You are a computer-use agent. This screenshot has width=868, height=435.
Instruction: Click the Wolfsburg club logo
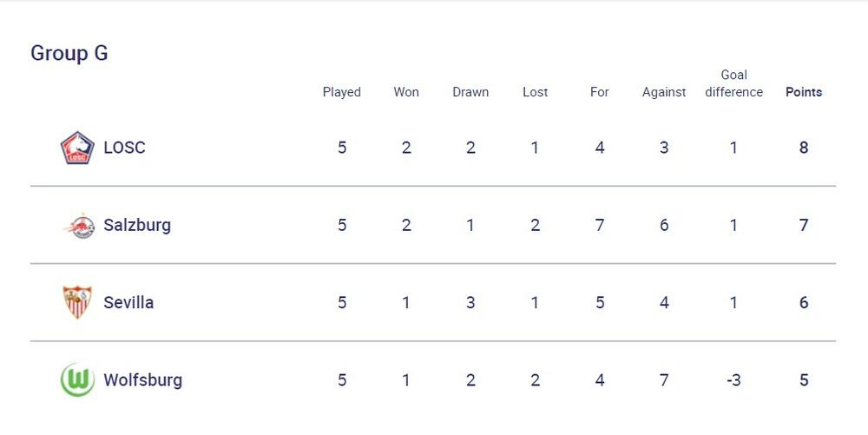click(x=77, y=380)
